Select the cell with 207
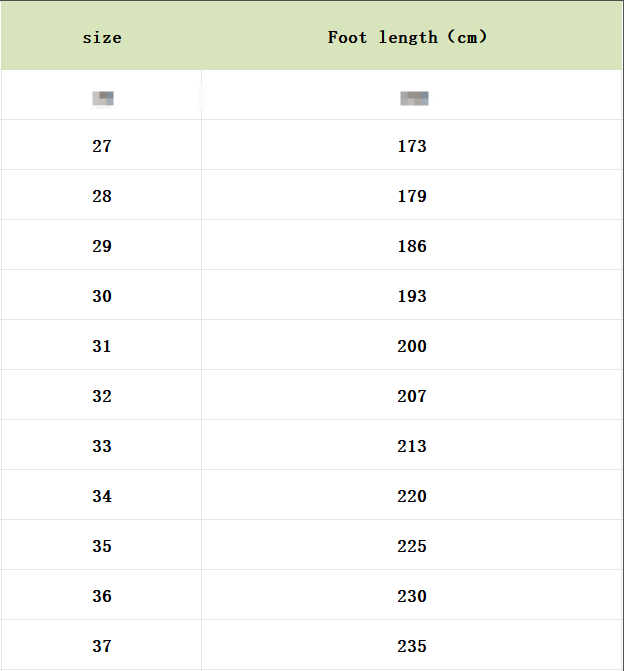Screen dimensions: 624x671 click(x=412, y=396)
